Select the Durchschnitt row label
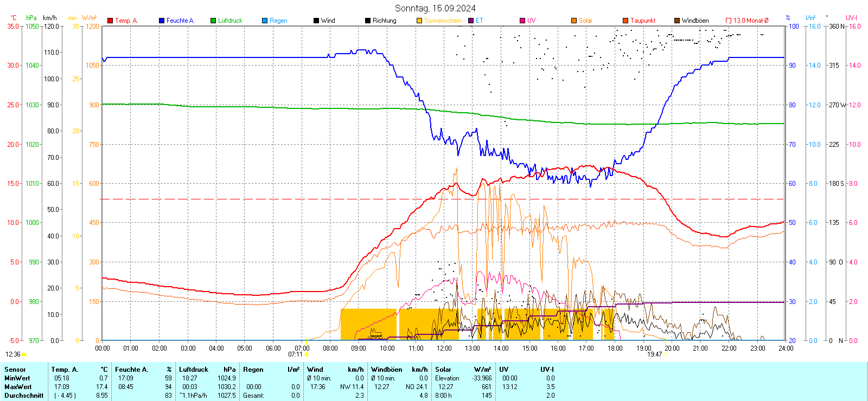This screenshot has width=868, height=401. [x=24, y=396]
